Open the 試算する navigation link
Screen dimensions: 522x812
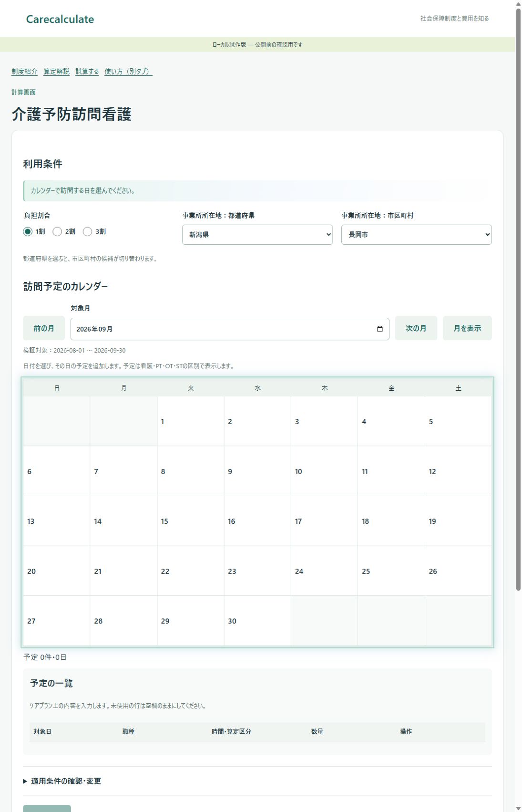click(87, 72)
